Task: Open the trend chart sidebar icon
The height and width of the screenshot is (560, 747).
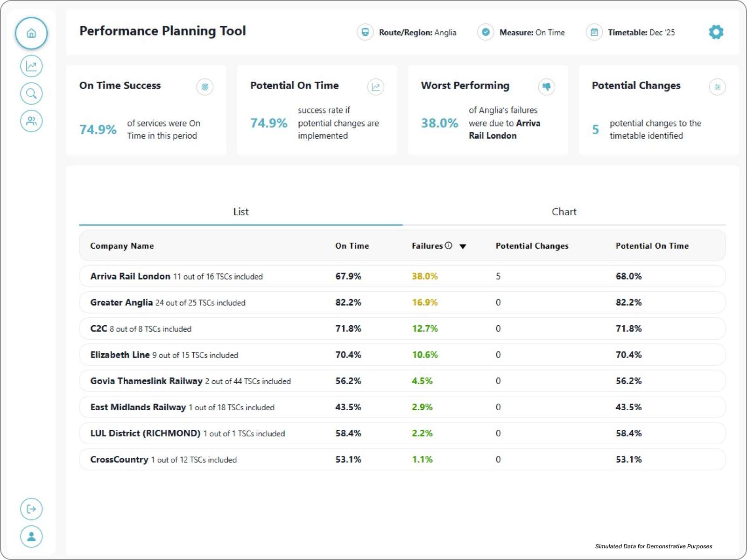Action: click(x=31, y=66)
